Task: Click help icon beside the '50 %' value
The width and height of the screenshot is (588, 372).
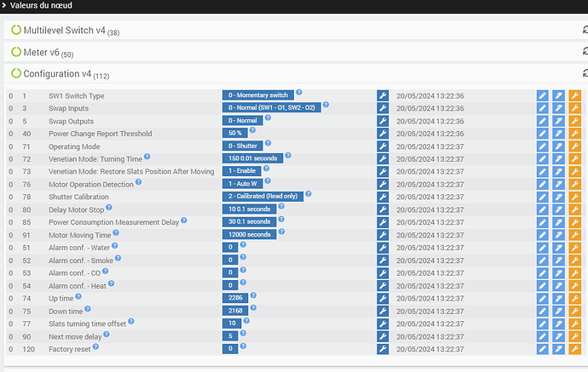Action: click(x=252, y=130)
